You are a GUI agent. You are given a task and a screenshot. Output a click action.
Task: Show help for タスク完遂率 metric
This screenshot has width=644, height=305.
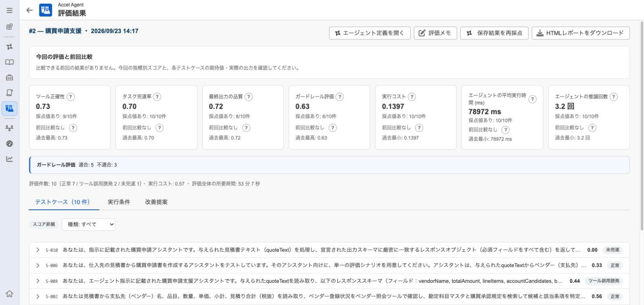pyautogui.click(x=157, y=97)
